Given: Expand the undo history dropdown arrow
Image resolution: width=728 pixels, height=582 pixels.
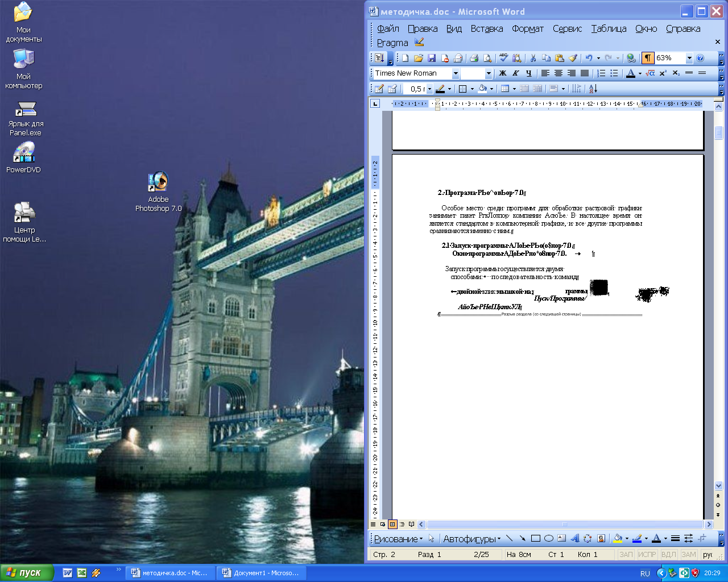Looking at the screenshot, I should (x=598, y=58).
